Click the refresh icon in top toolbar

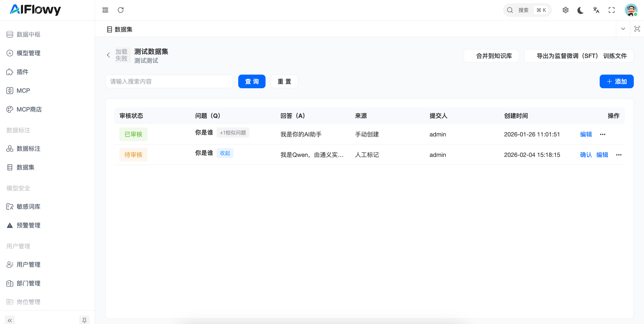click(x=120, y=10)
